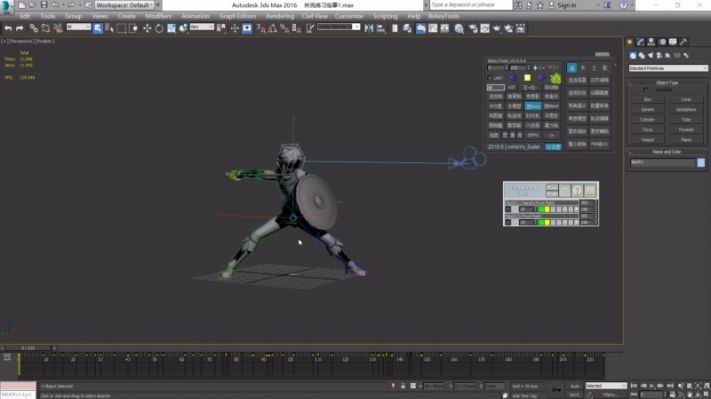711x399 pixels.
Task: Open the Workspace: Default dropdown
Action: [124, 5]
